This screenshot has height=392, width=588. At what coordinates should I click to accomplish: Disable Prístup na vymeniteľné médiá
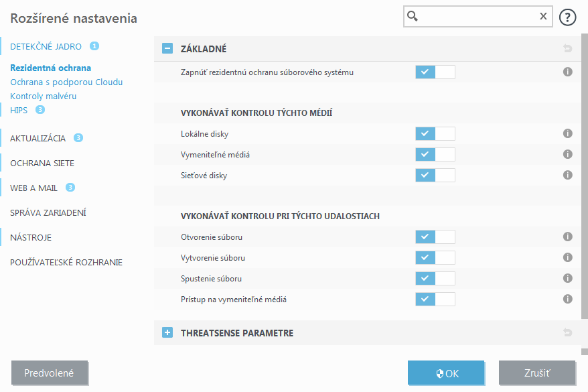pyautogui.click(x=435, y=299)
